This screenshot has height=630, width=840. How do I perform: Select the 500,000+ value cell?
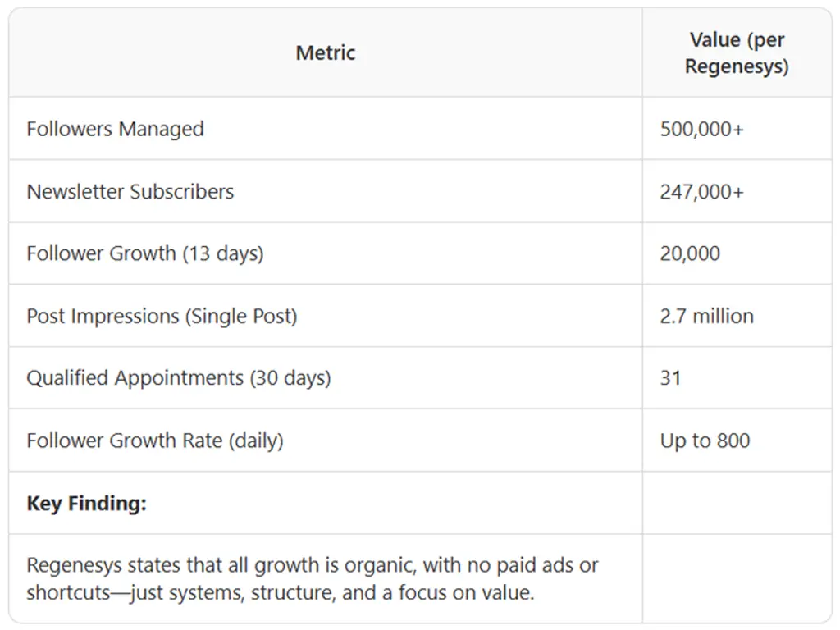tap(702, 129)
